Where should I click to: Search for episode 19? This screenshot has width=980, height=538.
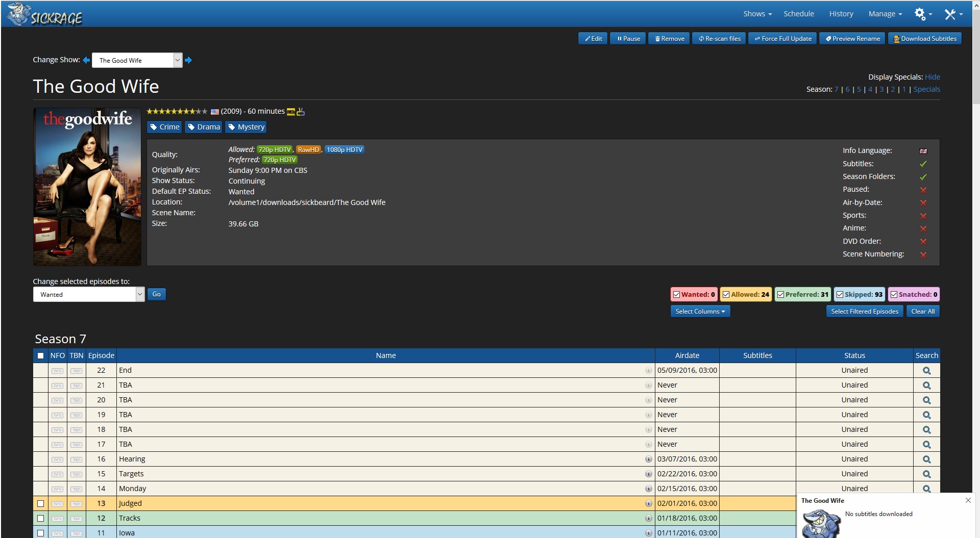tap(926, 415)
